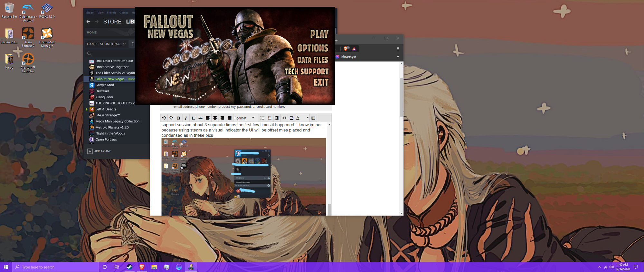Click the Steam icon on taskbar

tap(129, 267)
